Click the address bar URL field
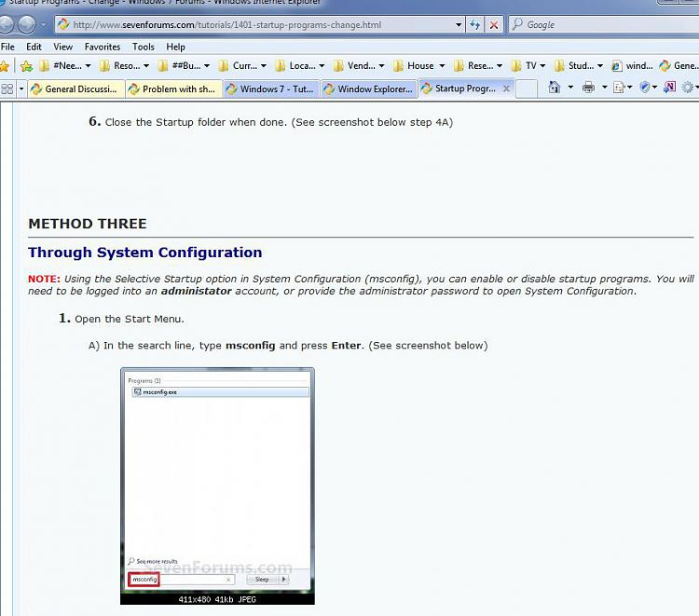This screenshot has width=699, height=616. (258, 24)
